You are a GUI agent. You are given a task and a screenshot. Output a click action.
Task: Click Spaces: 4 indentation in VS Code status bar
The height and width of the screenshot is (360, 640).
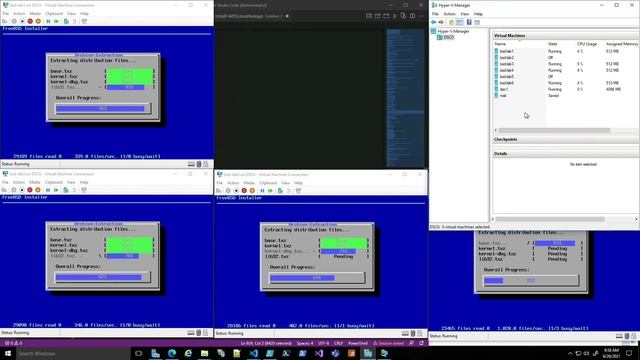coord(305,343)
